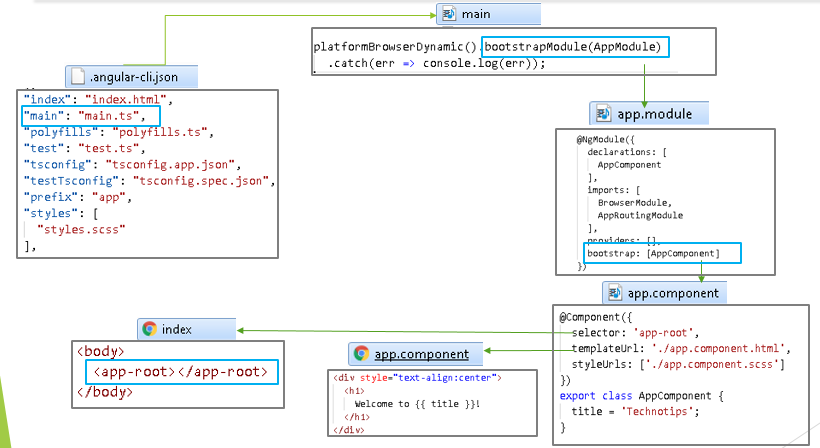
Task: Click the .angular-cli.json file icon
Action: 78,76
